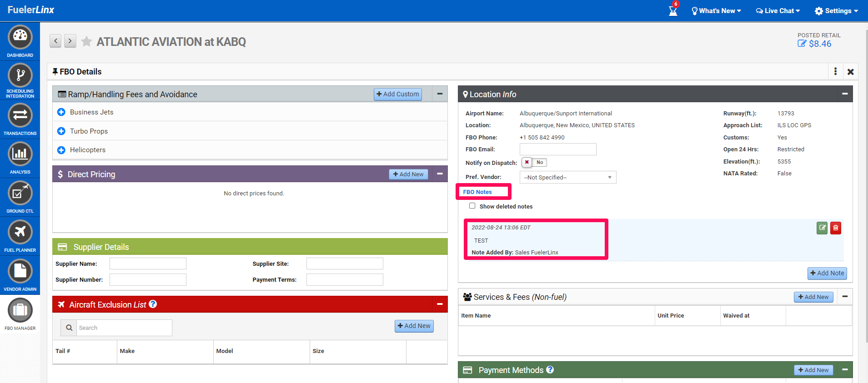Collapse the Aircraft Exclusion List section
868x383 pixels.
click(440, 304)
